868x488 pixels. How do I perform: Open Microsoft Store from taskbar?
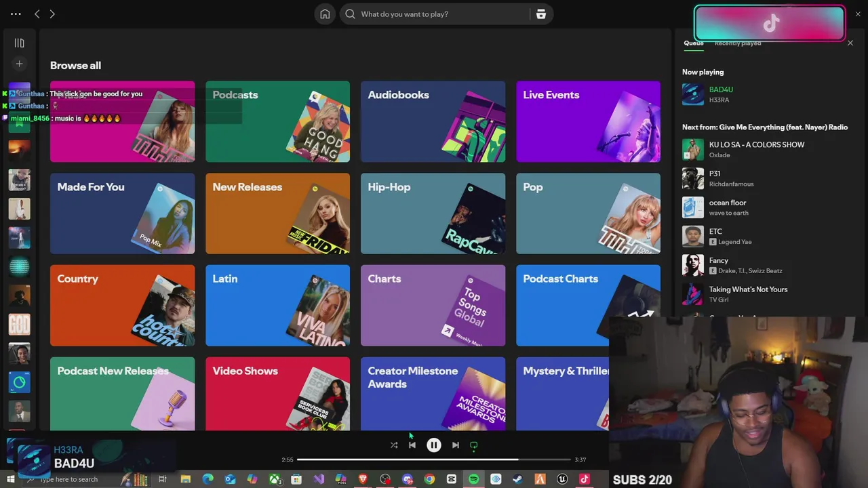pyautogui.click(x=296, y=479)
